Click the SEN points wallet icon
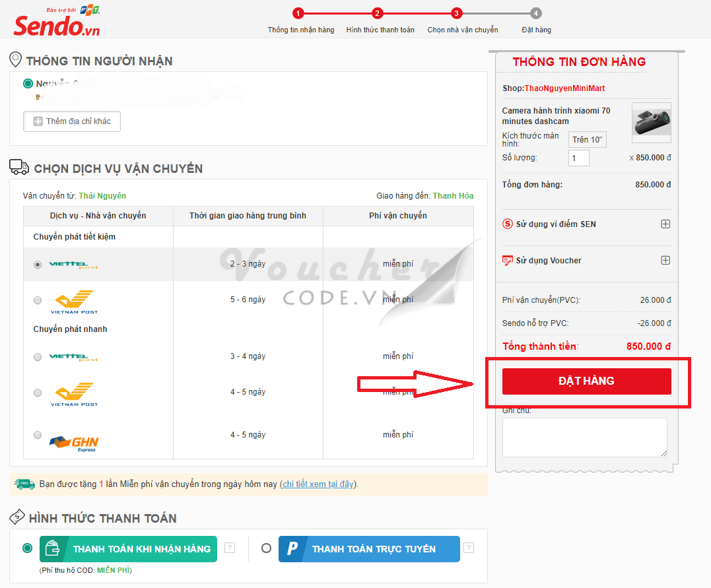 coord(508,224)
